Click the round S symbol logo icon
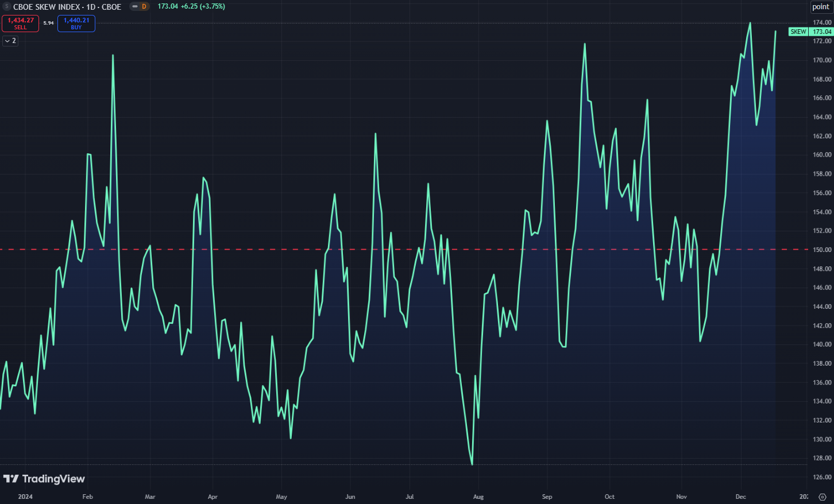This screenshot has width=834, height=504. (x=7, y=7)
